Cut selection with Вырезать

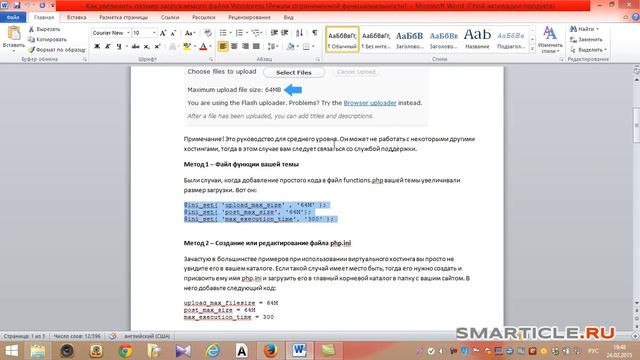point(44,29)
